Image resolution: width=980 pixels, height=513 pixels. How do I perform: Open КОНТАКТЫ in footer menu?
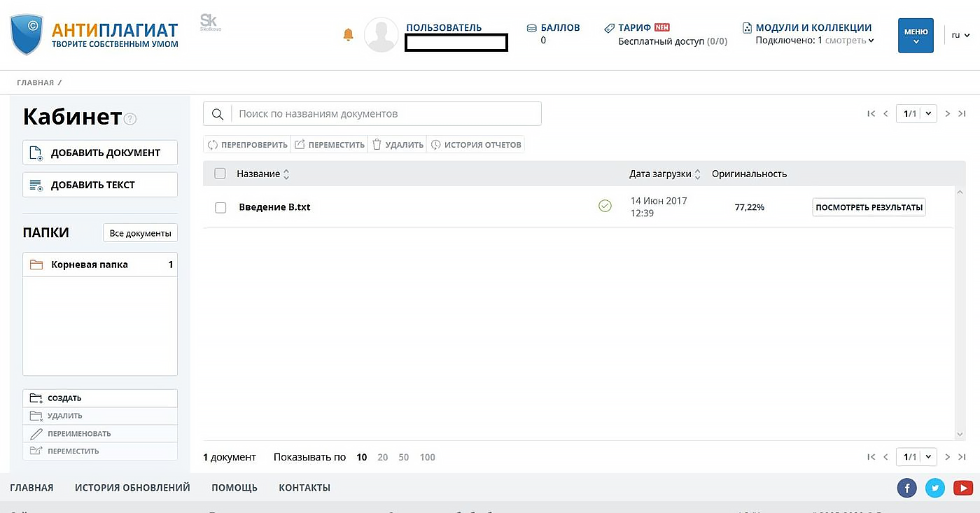304,488
